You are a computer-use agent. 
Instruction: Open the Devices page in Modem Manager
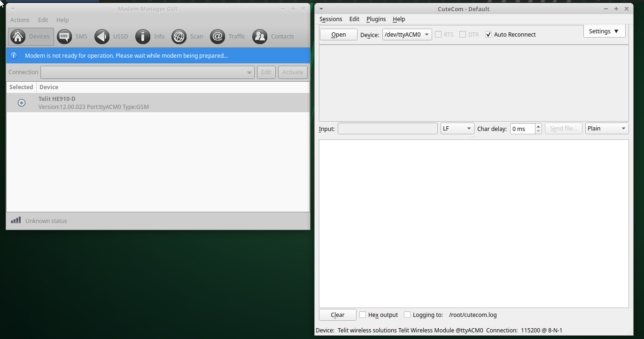tap(31, 36)
